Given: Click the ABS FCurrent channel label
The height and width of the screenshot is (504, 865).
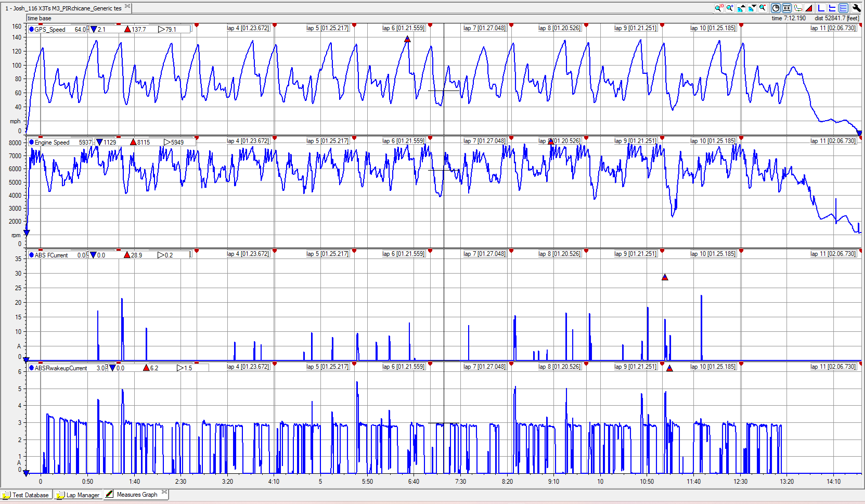Looking at the screenshot, I should pos(51,255).
